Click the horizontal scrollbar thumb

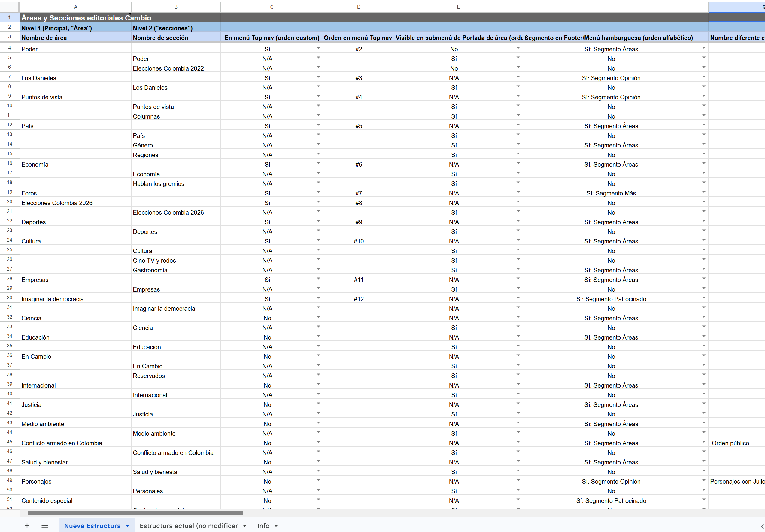click(135, 513)
